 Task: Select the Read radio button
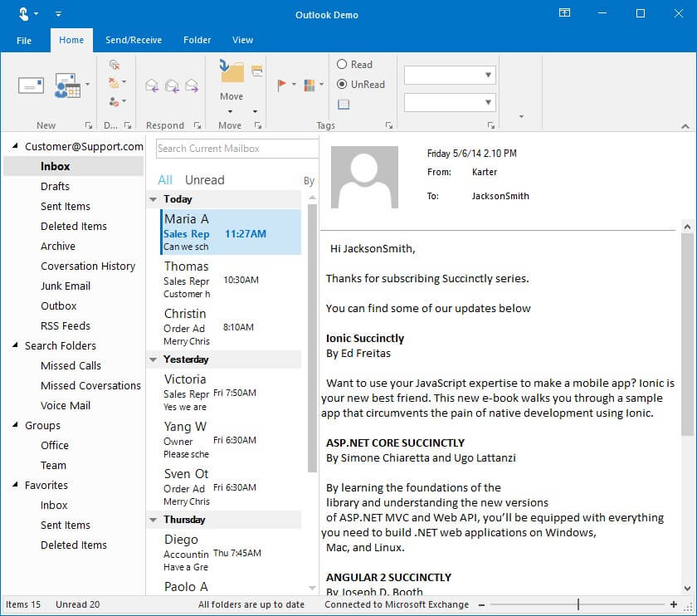pos(341,64)
